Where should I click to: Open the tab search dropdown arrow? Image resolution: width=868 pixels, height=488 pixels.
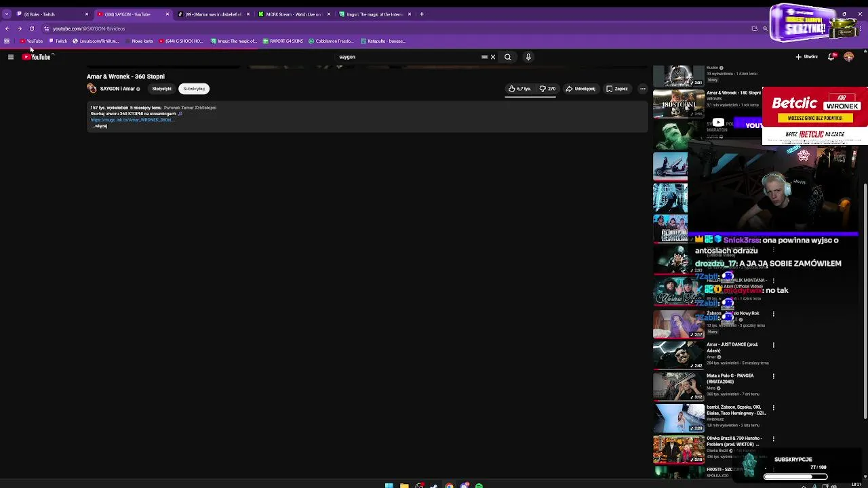pos(6,14)
